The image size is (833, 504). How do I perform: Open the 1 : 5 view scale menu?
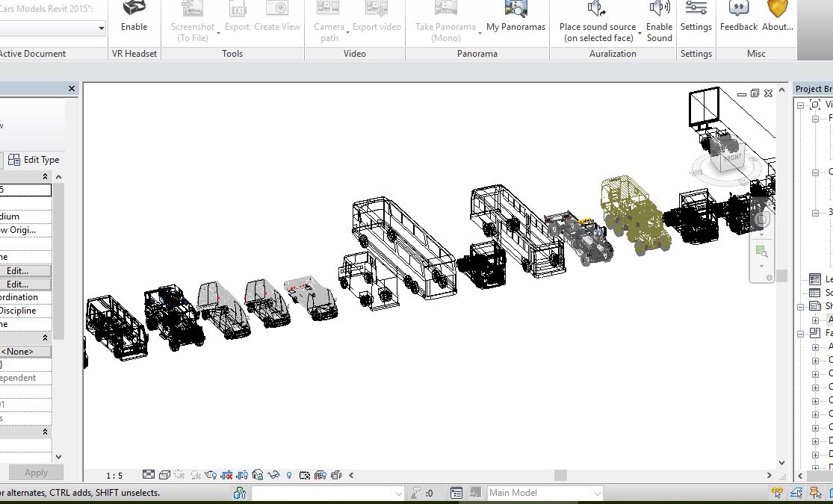tap(114, 476)
